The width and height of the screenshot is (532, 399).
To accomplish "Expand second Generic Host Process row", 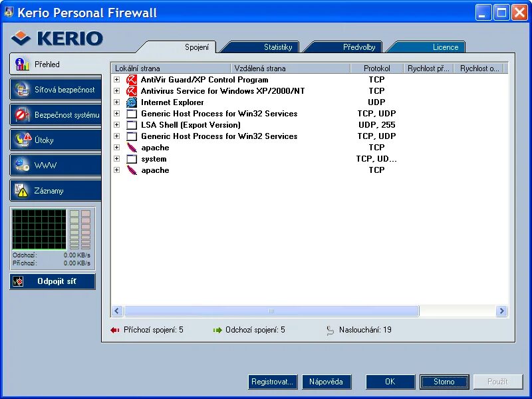I will click(117, 136).
